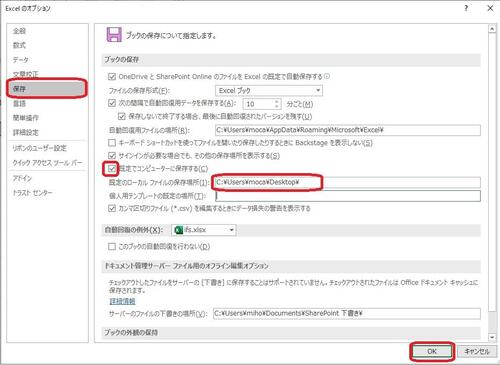Toggle autorecover save interval checkbox
500x365 pixels.
[x=112, y=103]
